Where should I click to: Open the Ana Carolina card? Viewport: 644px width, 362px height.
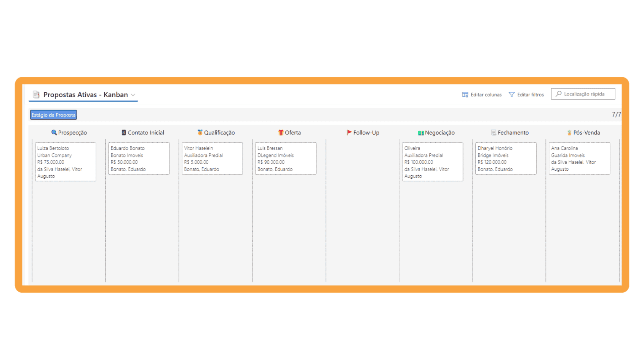pos(580,158)
